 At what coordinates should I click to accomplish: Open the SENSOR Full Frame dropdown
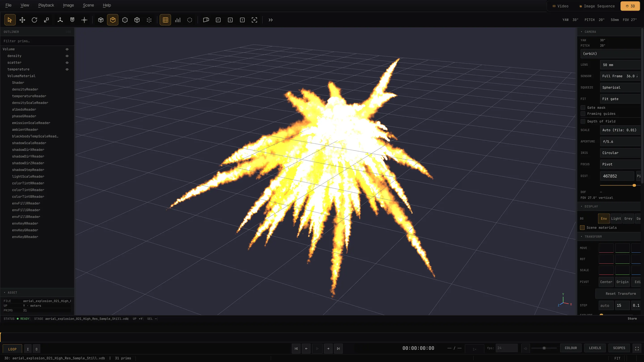point(621,76)
